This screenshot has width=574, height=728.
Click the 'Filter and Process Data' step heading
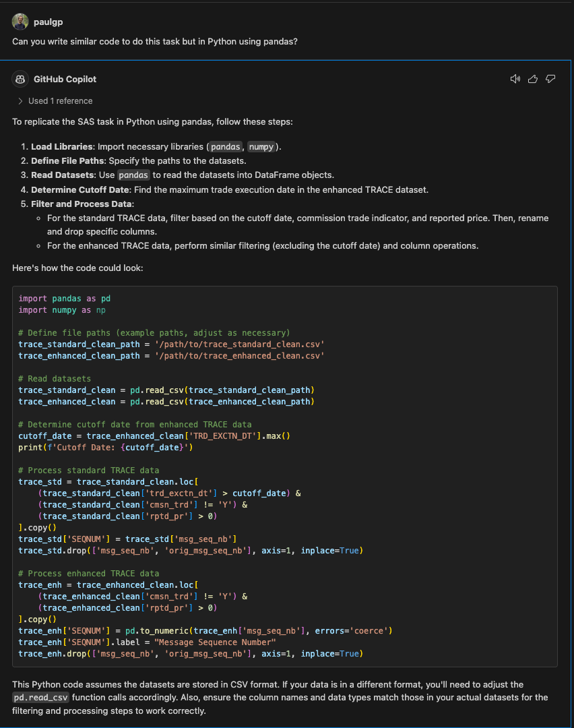tap(82, 204)
